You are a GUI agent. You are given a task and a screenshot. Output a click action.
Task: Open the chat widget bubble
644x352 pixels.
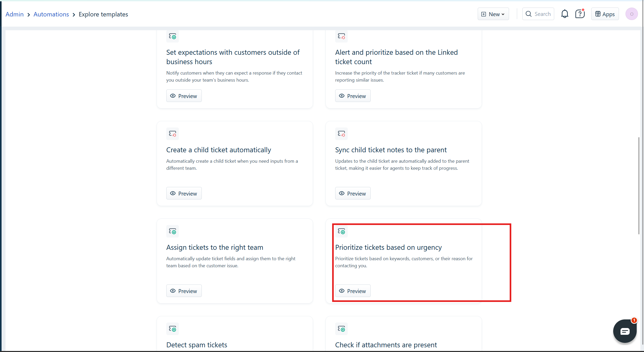[625, 331]
